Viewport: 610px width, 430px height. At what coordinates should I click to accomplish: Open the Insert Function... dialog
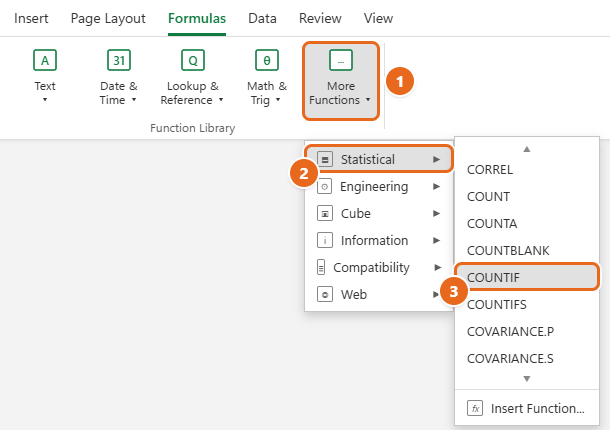(527, 408)
